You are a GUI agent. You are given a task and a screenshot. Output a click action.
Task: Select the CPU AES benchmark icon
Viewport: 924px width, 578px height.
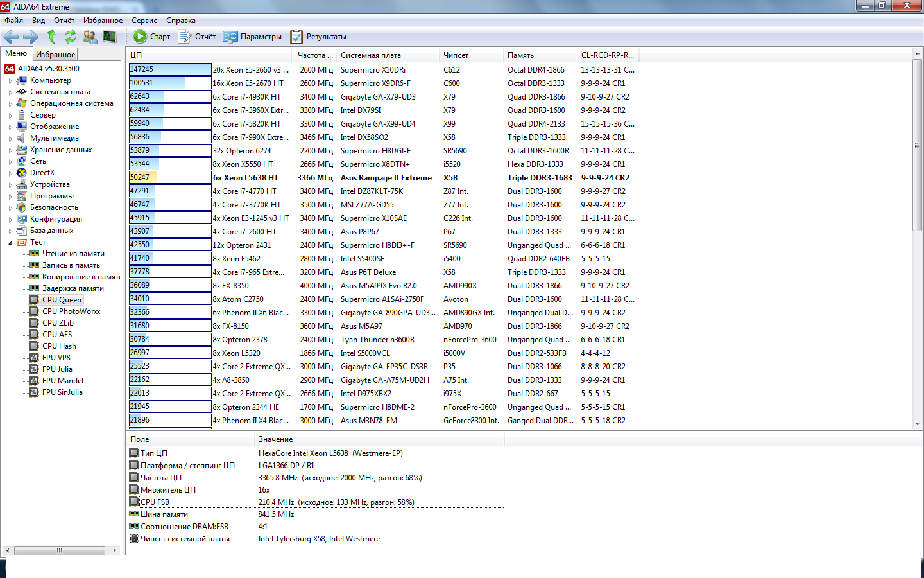(x=34, y=335)
